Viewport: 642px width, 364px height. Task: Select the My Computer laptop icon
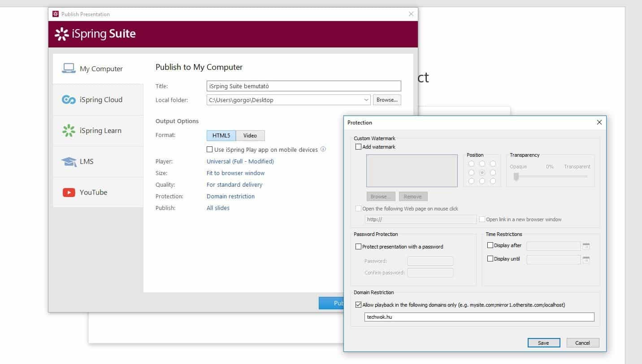tap(69, 69)
